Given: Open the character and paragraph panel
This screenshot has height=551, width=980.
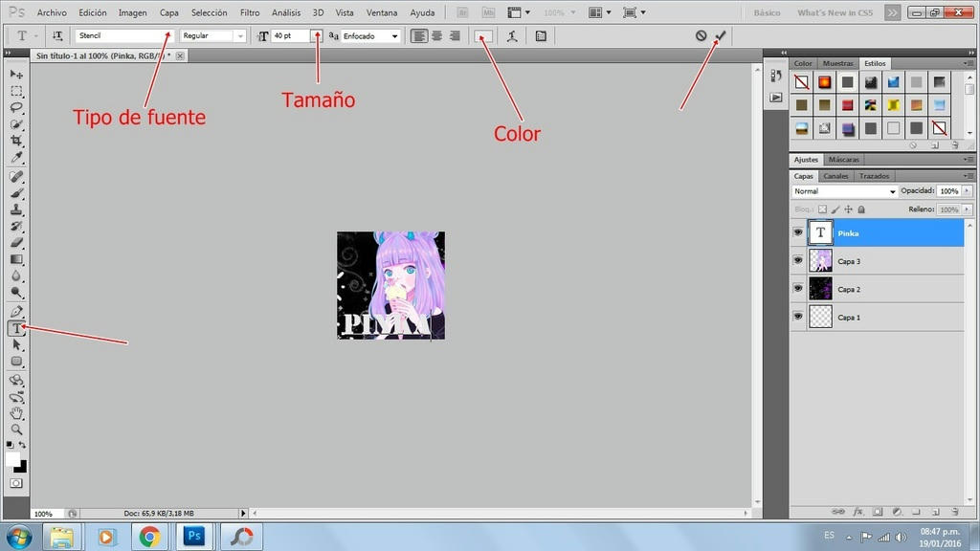Looking at the screenshot, I should pos(542,36).
